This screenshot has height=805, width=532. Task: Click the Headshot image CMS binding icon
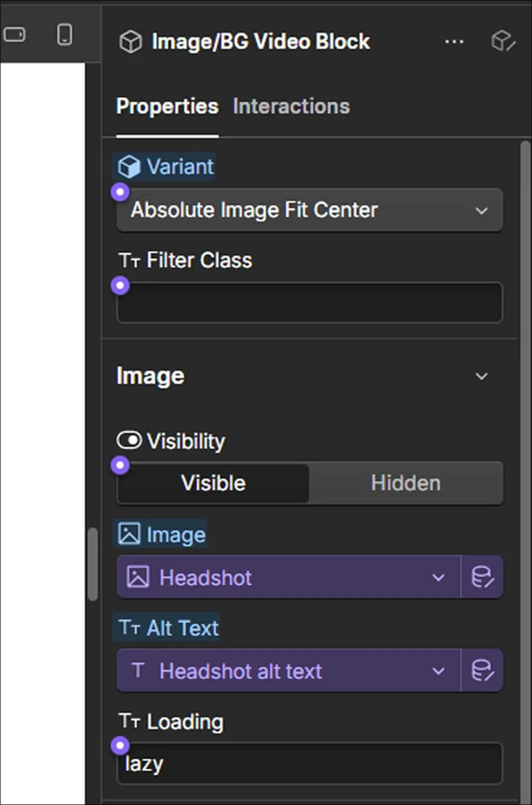[482, 577]
